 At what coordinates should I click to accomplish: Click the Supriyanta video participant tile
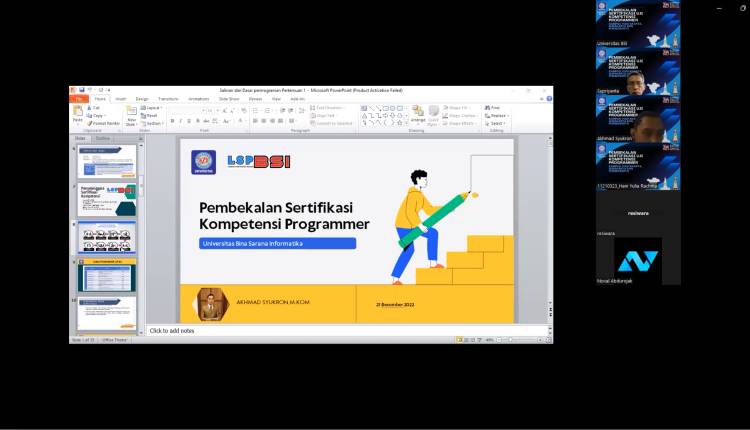coord(638,71)
